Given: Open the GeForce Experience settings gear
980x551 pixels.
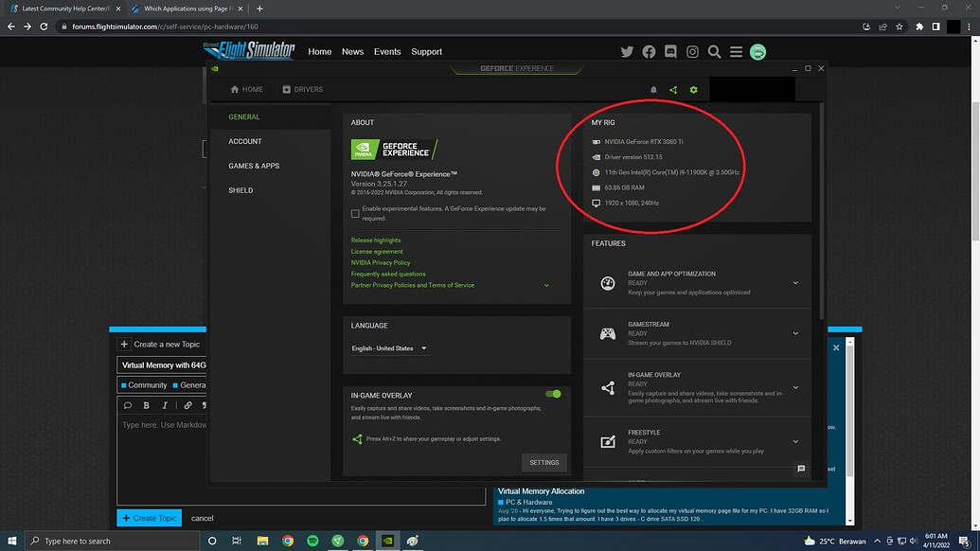Looking at the screenshot, I should [x=694, y=89].
